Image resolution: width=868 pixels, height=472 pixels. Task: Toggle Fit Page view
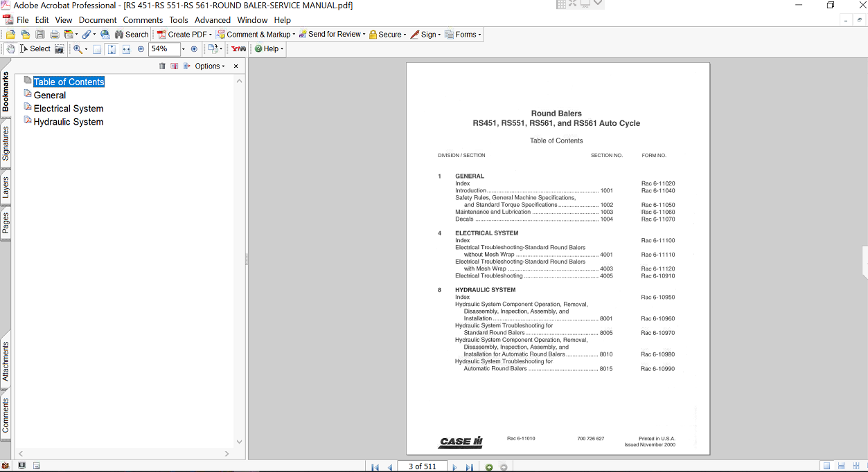tap(112, 49)
